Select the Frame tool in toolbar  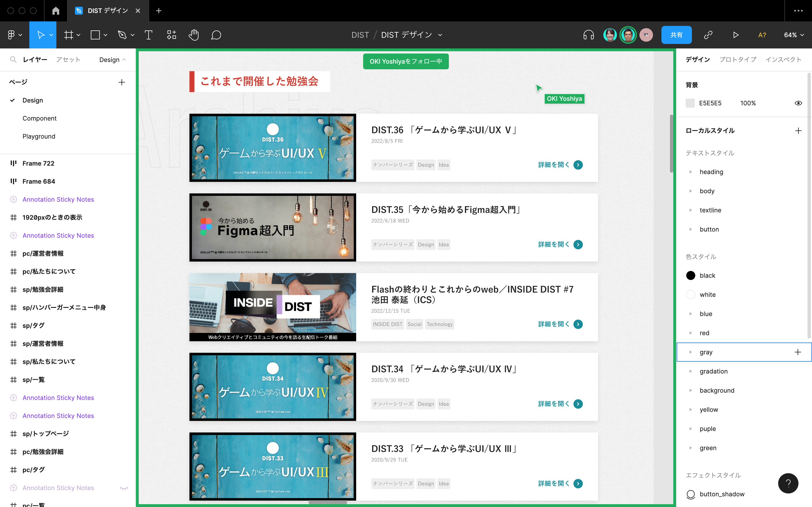[70, 35]
